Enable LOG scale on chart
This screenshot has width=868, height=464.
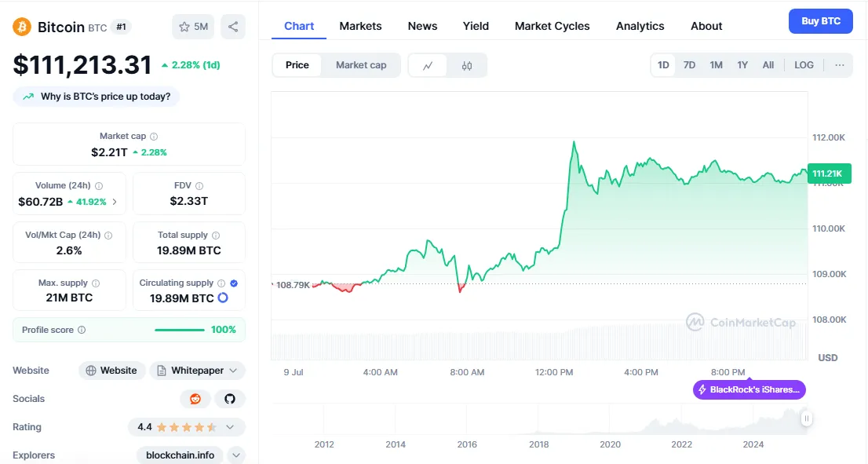click(804, 65)
